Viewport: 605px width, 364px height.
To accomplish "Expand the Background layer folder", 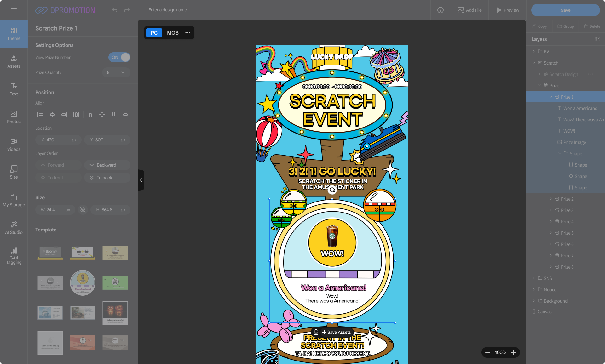I will coord(534,301).
